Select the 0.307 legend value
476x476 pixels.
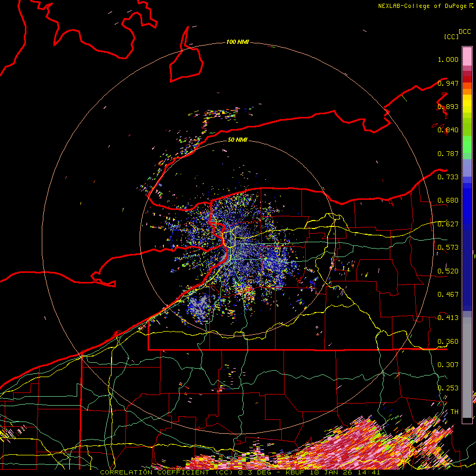(x=448, y=364)
